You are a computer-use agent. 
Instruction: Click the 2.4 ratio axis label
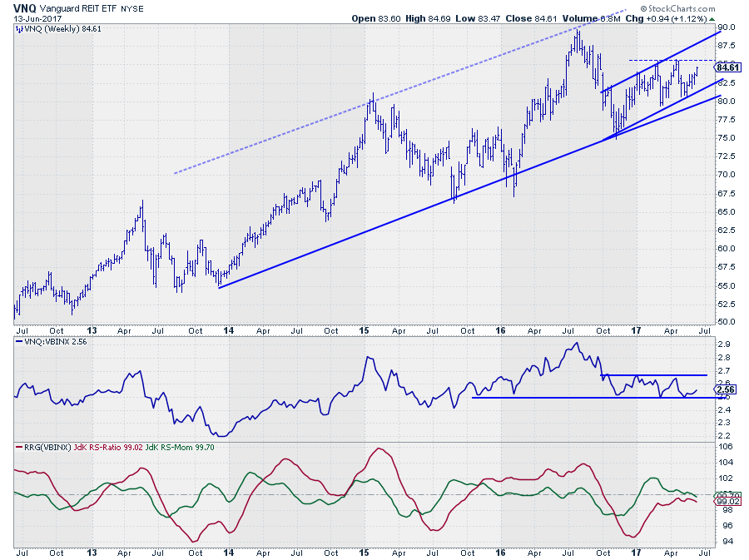[x=724, y=409]
